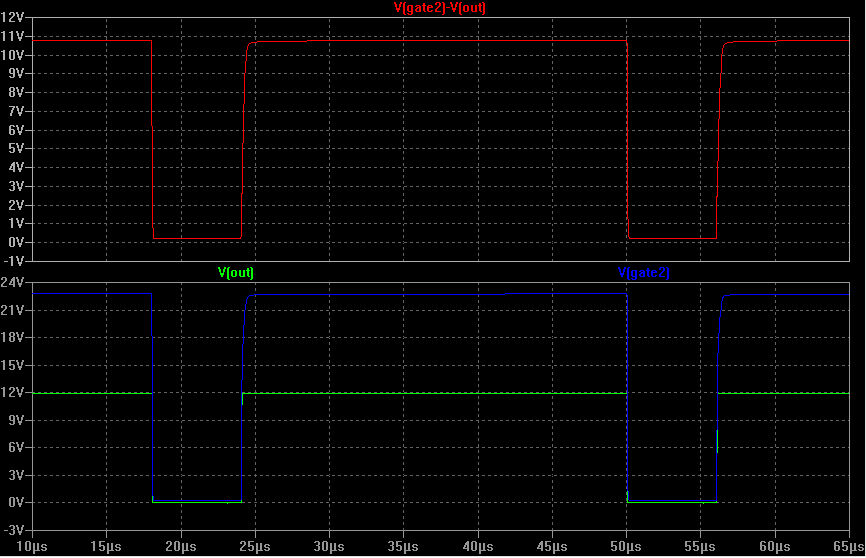Click the 60µs time axis label
This screenshot has width=866, height=558.
click(774, 547)
